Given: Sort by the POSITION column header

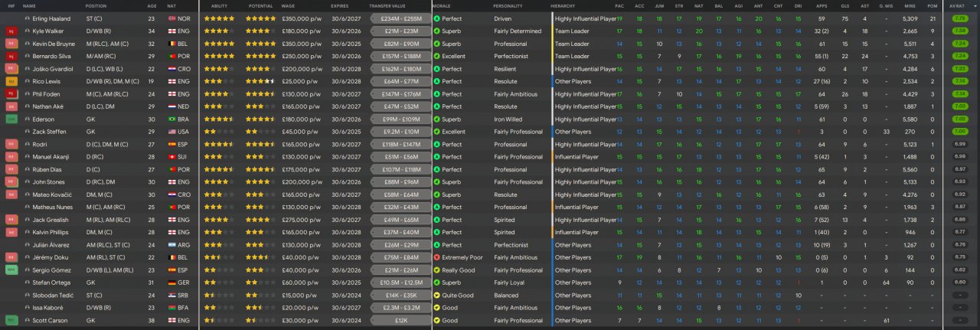Looking at the screenshot, I should click(x=97, y=5).
